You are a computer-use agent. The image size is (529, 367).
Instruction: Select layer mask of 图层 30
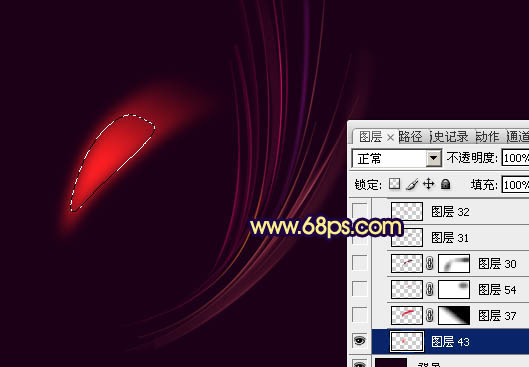coord(454,263)
